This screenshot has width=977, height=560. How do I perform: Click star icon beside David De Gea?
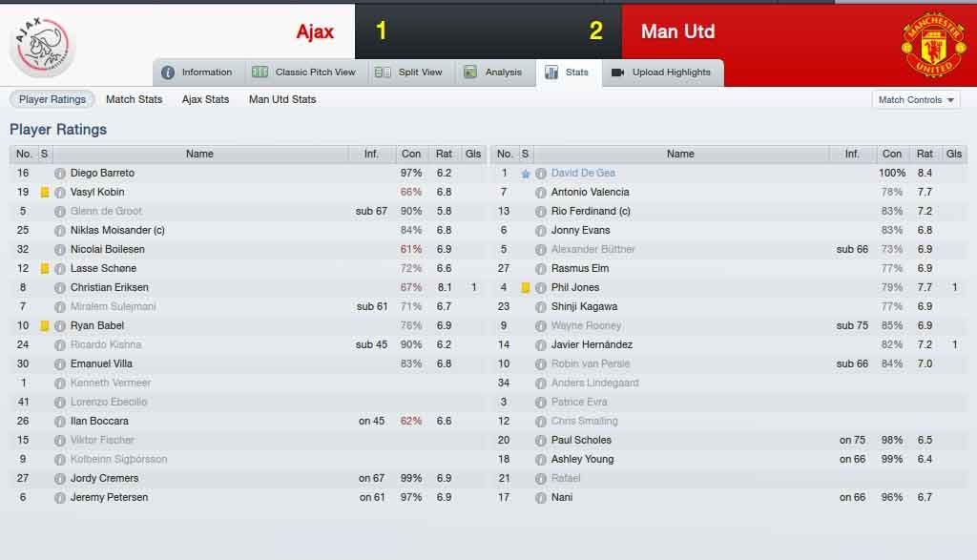click(526, 174)
